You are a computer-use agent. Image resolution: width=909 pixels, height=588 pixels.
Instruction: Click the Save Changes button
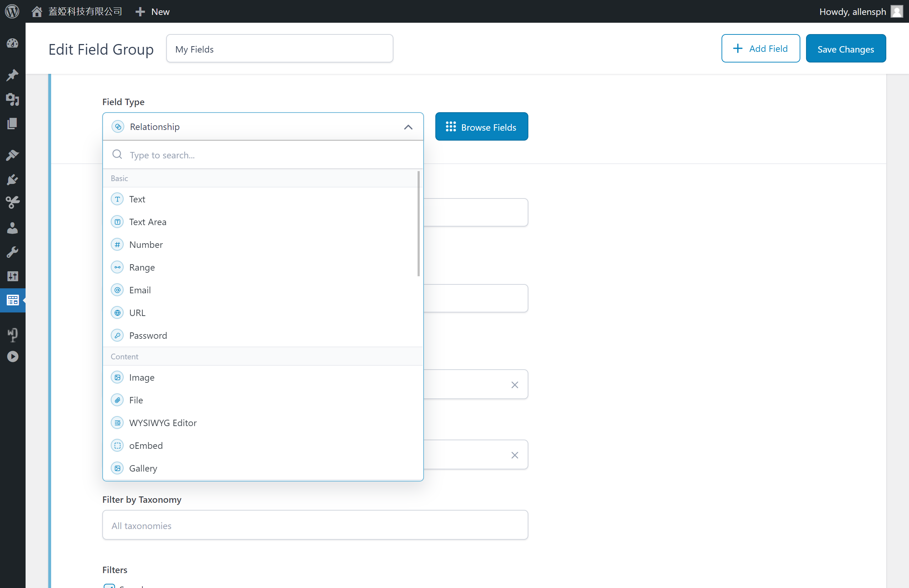845,49
